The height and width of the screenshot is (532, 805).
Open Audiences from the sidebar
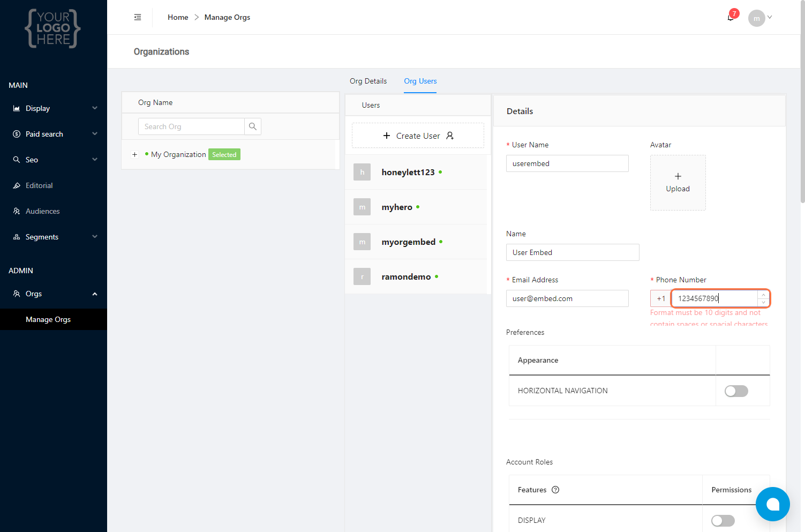coord(42,211)
